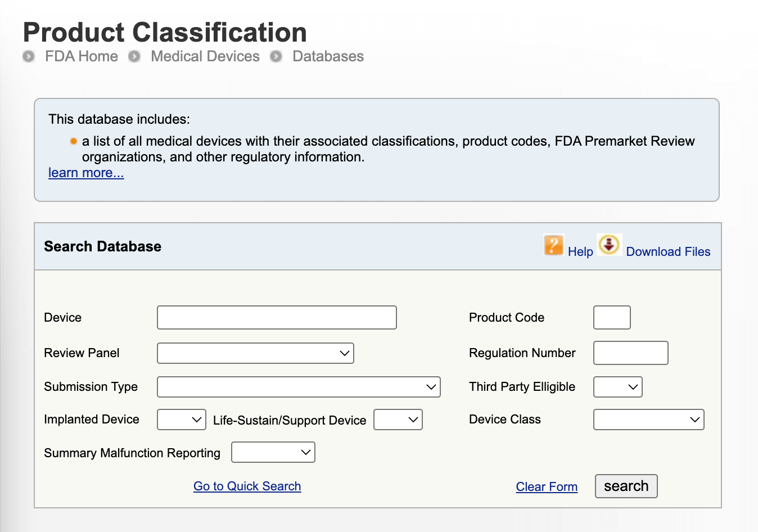Image resolution: width=758 pixels, height=532 pixels.
Task: Click arrow icon before FDA Home breadcrumb
Action: coord(29,57)
